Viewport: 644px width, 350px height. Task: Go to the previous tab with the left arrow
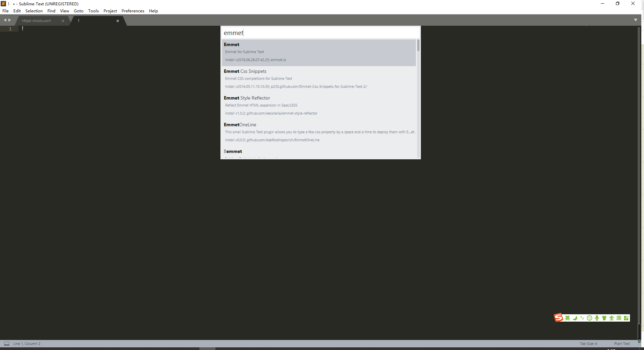(x=5, y=20)
